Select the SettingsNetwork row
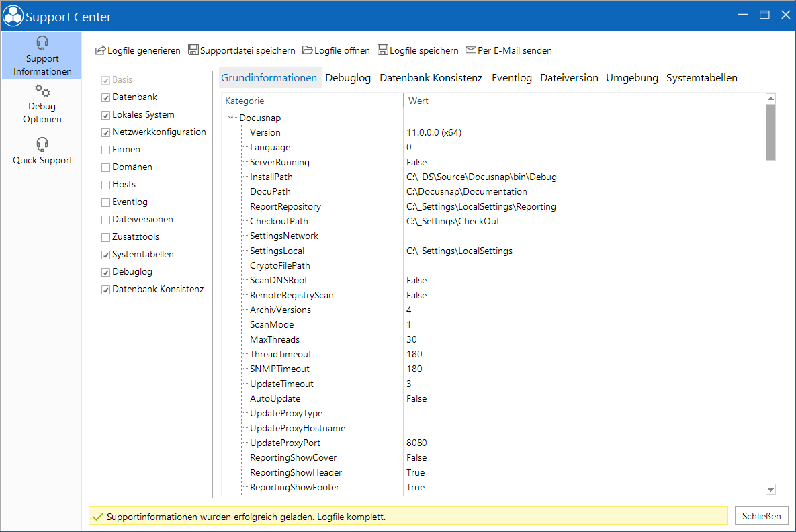 coord(485,236)
